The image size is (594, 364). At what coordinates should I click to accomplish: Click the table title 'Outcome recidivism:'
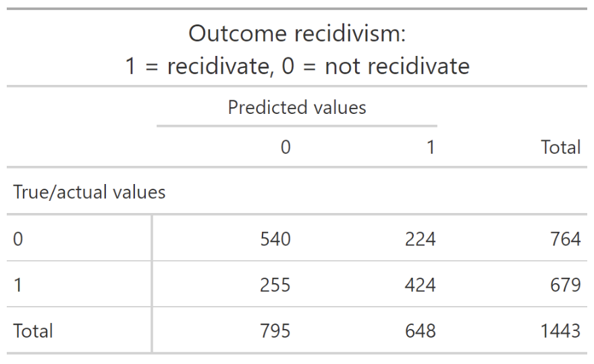point(297,33)
